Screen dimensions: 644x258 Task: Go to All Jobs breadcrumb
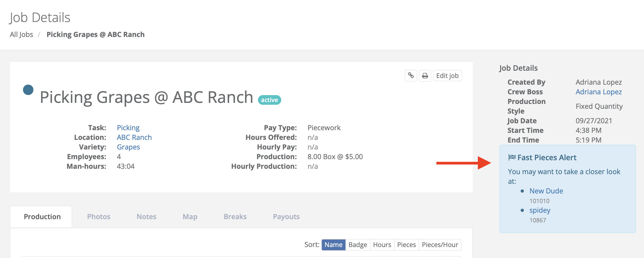pyautogui.click(x=21, y=35)
